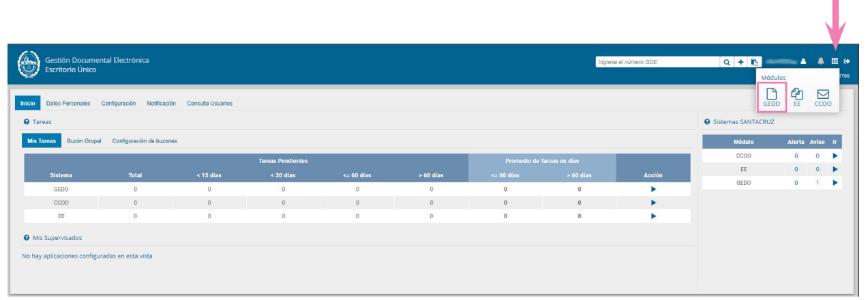
Task: Toggle the modules grid icon
Action: (x=835, y=61)
